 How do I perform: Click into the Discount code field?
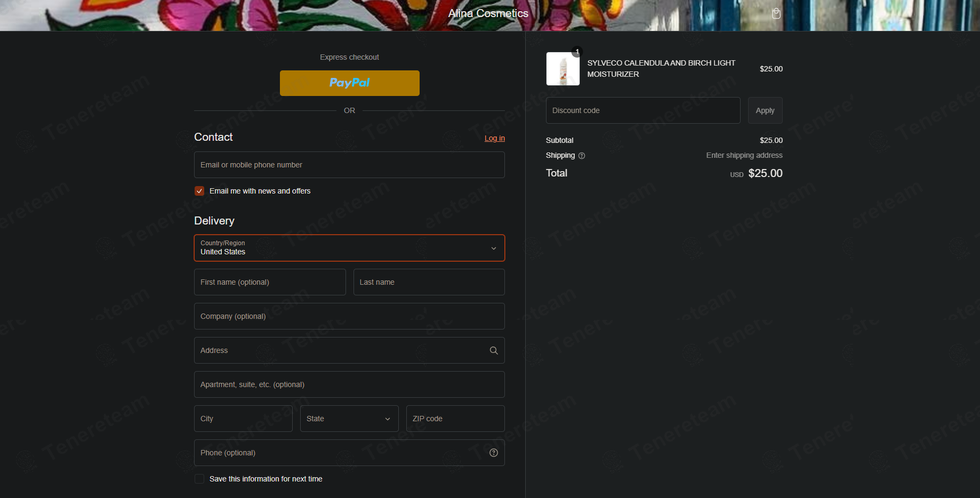[642, 110]
